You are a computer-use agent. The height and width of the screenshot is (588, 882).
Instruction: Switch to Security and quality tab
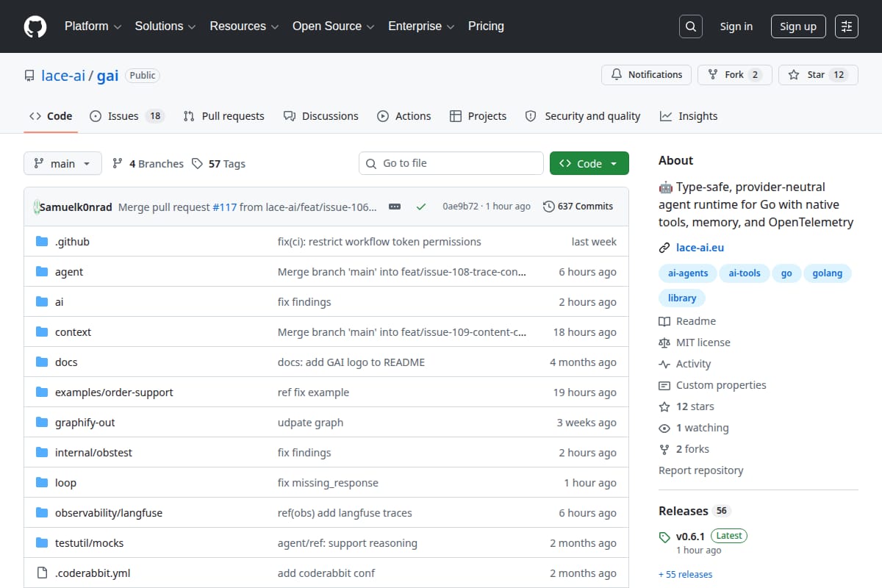pos(582,116)
